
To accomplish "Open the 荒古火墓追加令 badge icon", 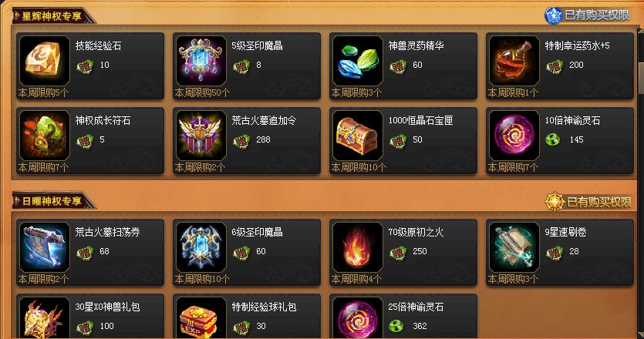I will coord(201,136).
